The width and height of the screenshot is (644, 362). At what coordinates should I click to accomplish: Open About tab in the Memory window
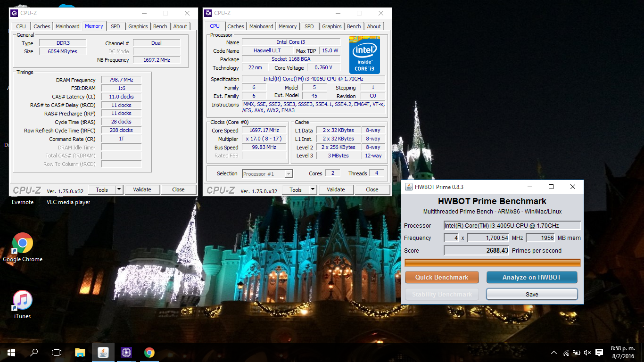pos(180,26)
